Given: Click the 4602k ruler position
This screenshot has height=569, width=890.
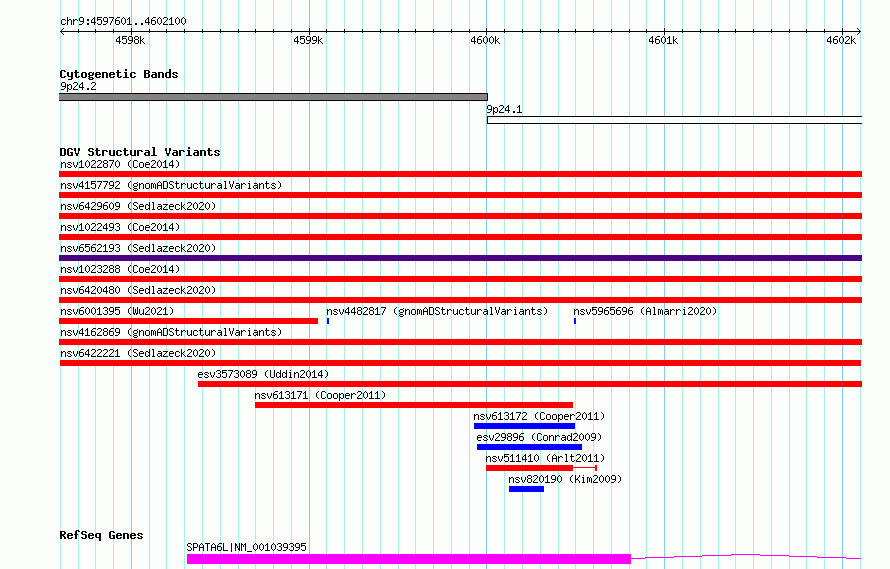Looking at the screenshot, I should (x=841, y=40).
